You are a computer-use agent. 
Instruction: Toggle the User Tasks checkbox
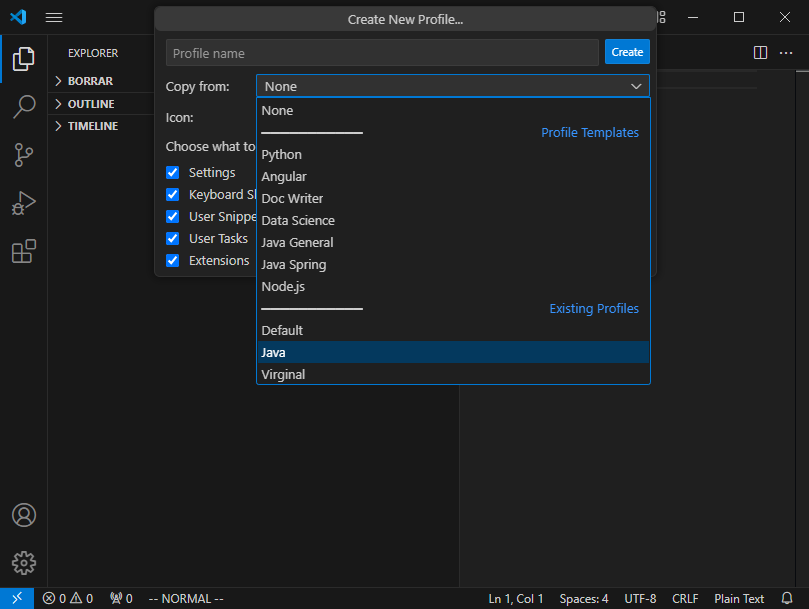[x=173, y=238]
